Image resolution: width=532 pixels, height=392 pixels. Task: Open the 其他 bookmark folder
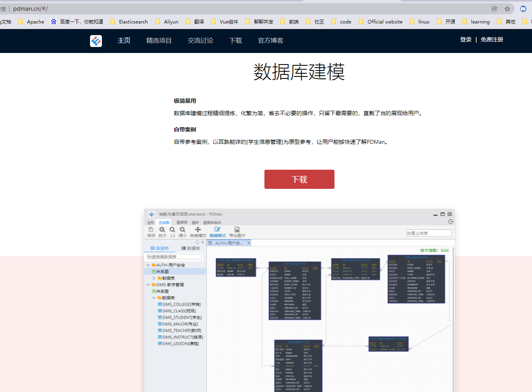tap(506, 22)
